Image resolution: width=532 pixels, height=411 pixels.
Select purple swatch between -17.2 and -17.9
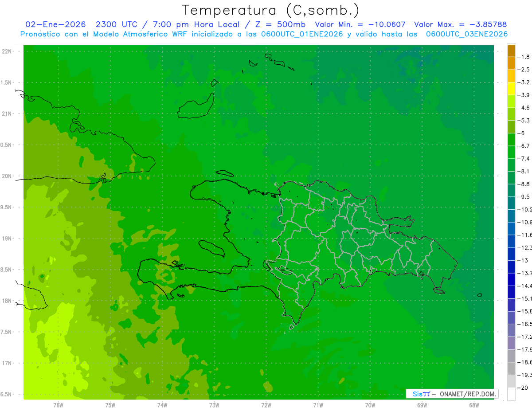point(511,343)
